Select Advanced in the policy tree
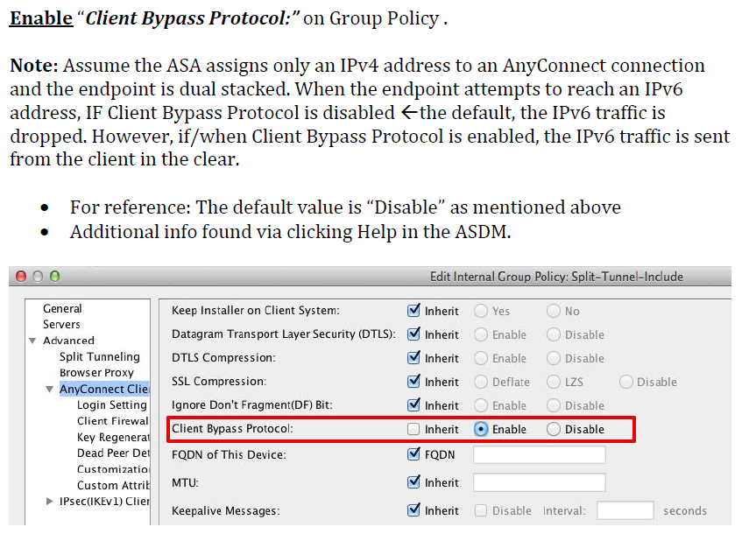Image resolution: width=756 pixels, height=541 pixels. 68,341
